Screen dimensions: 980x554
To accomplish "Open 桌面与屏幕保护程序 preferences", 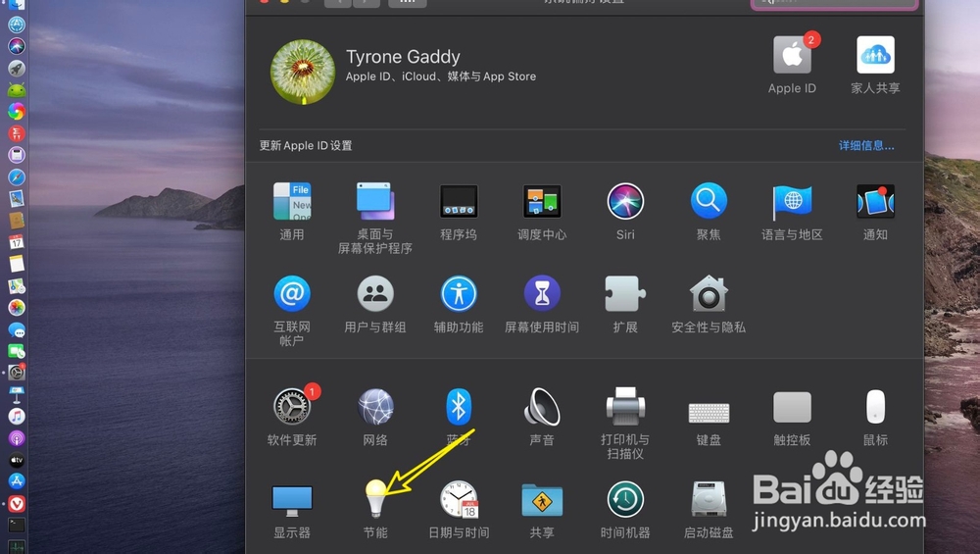I will [x=375, y=201].
